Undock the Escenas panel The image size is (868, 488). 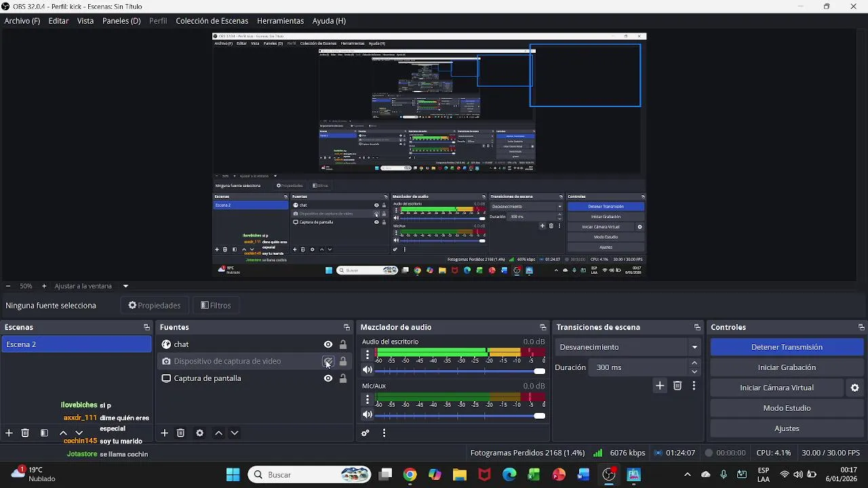[146, 327]
